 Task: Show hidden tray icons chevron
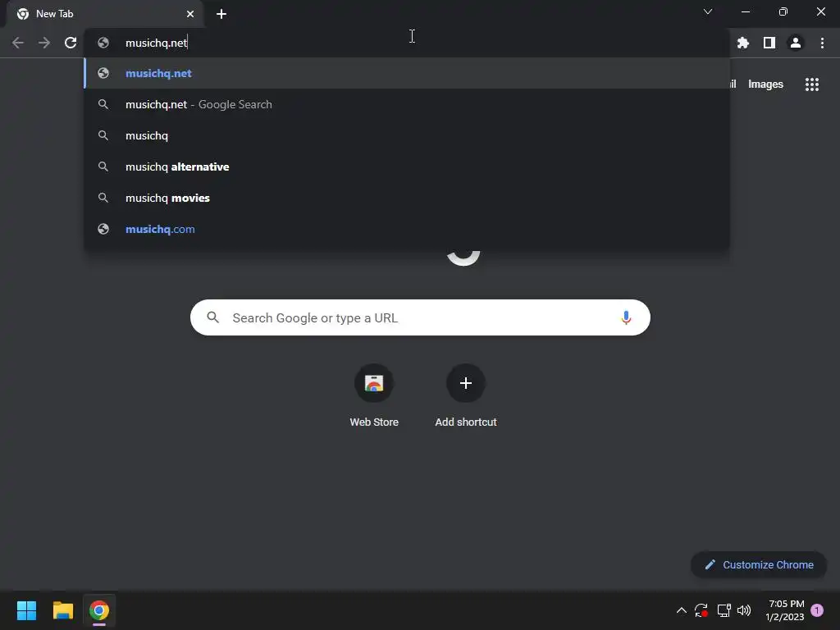682,610
